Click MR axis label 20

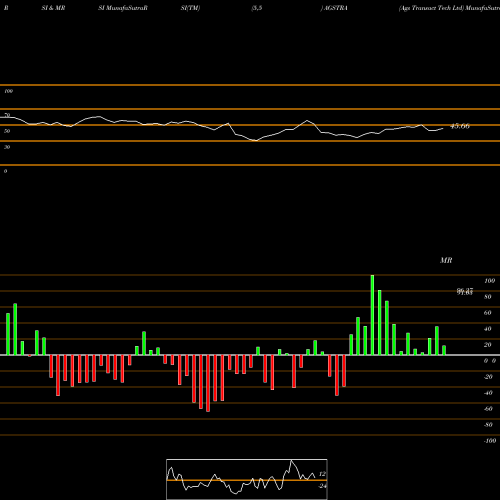pyautogui.click(x=488, y=345)
